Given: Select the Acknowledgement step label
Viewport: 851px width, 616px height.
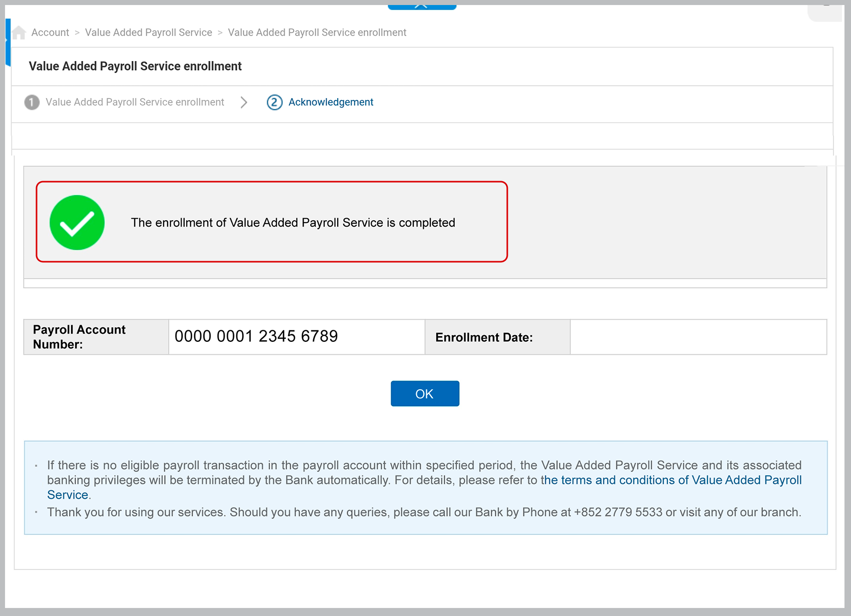Looking at the screenshot, I should 331,102.
